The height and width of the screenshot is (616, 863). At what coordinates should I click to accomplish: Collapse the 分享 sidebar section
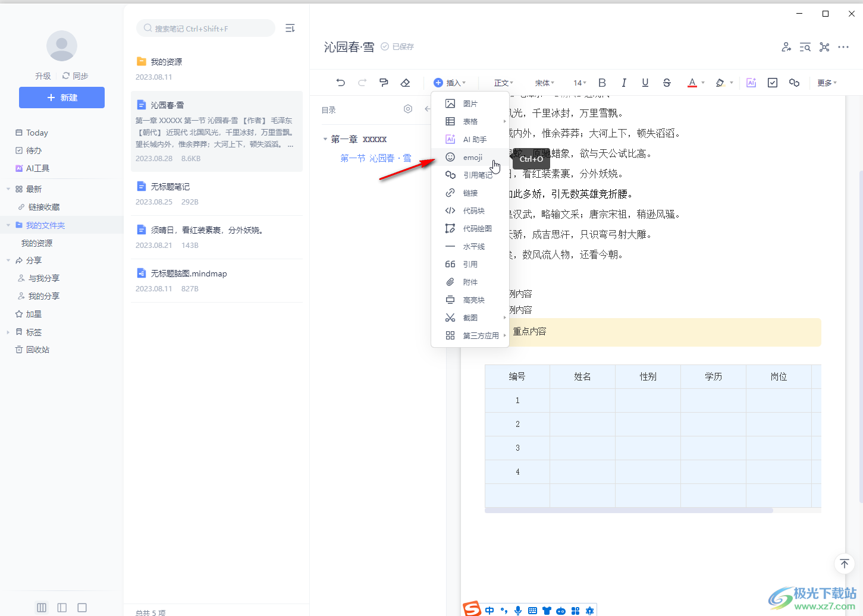pos(8,260)
